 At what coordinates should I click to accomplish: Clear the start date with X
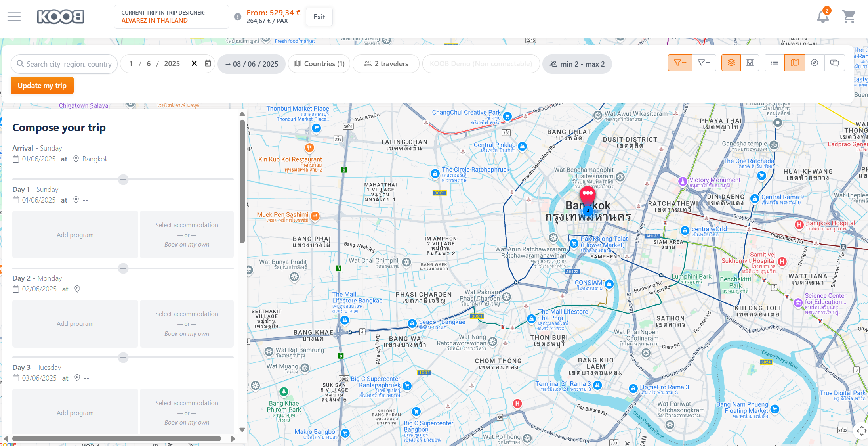pos(194,63)
